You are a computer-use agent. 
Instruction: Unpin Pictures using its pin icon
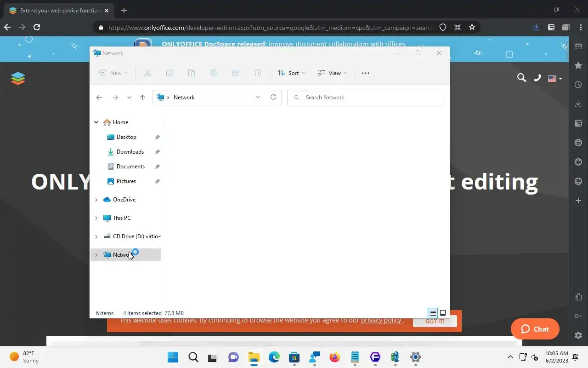pyautogui.click(x=157, y=181)
